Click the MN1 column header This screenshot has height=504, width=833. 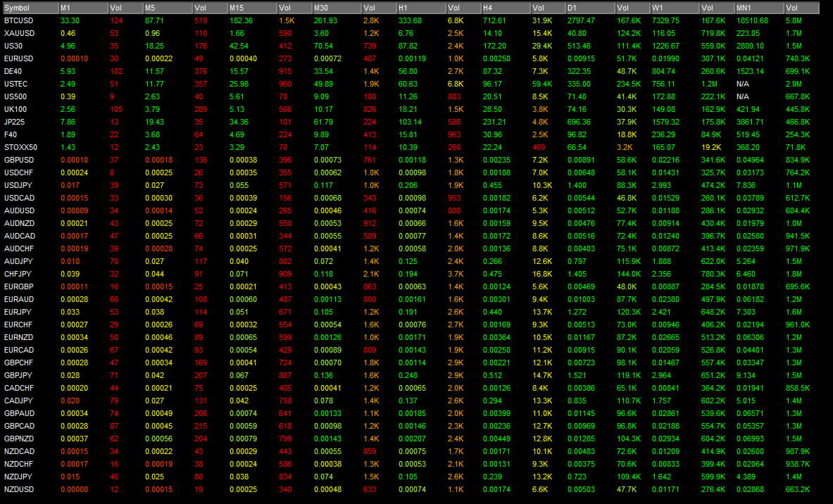(x=758, y=8)
